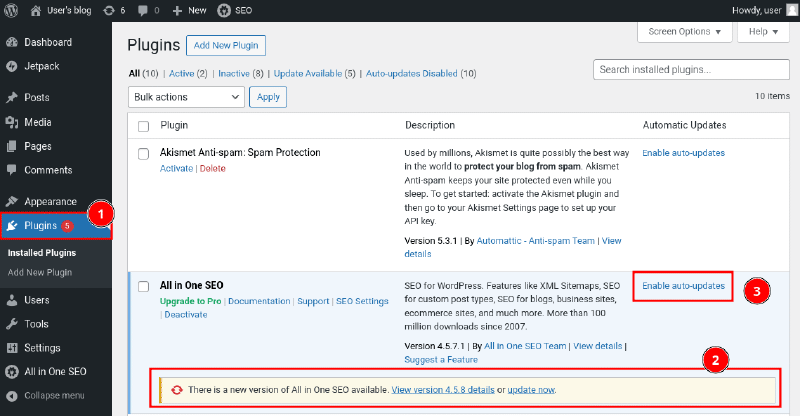800x416 pixels.
Task: Go to Jetpack in the sidebar
Action: [x=41, y=66]
